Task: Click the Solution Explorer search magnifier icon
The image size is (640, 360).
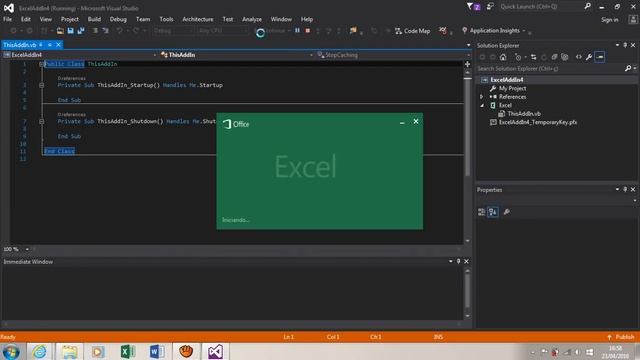Action: tap(628, 69)
